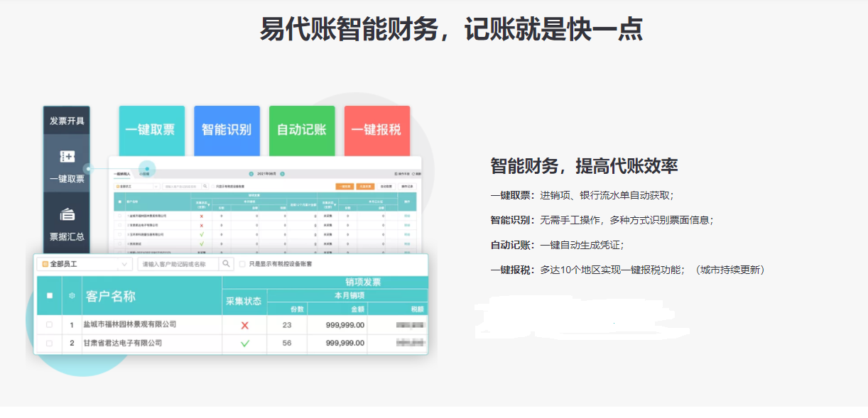Click the red X status for 盐城市福林园林景观有限公司
The image size is (868, 418).
click(245, 324)
